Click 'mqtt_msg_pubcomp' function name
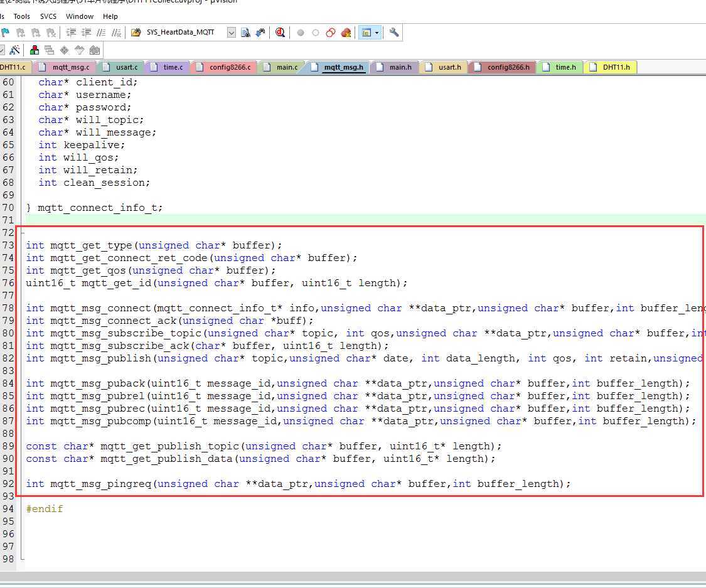This screenshot has height=588, width=706. (x=101, y=422)
